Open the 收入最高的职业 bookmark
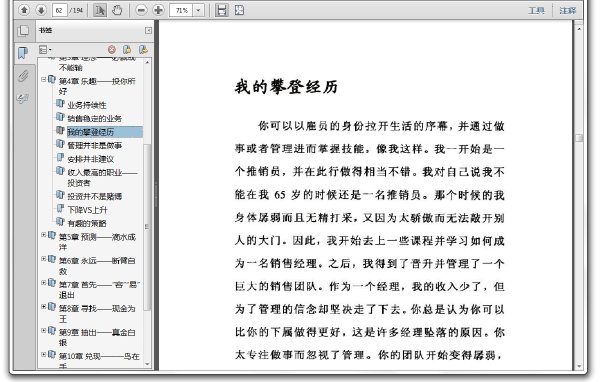Viewport: 600px width, 382px height. coord(102,177)
